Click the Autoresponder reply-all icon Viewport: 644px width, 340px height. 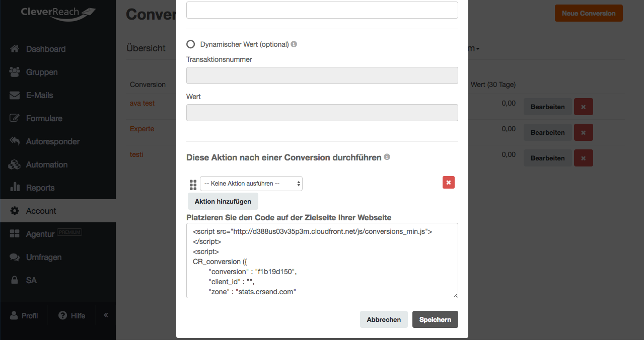[15, 141]
